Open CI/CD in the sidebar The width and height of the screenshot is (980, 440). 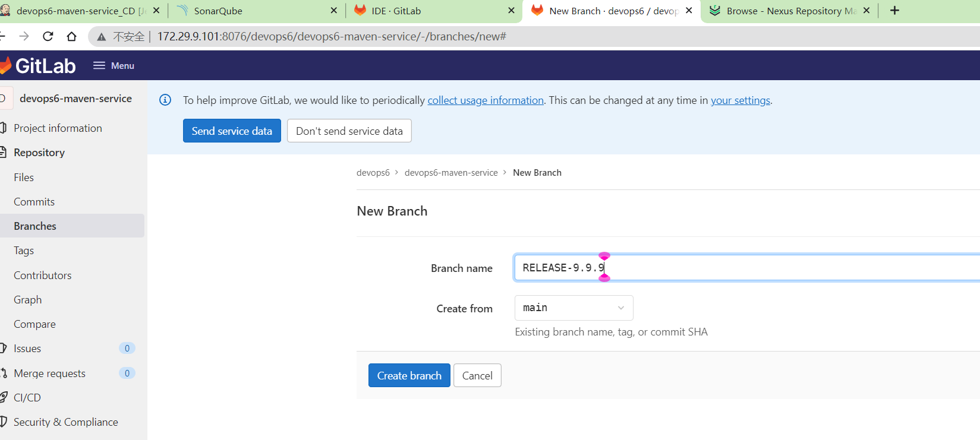tap(27, 398)
